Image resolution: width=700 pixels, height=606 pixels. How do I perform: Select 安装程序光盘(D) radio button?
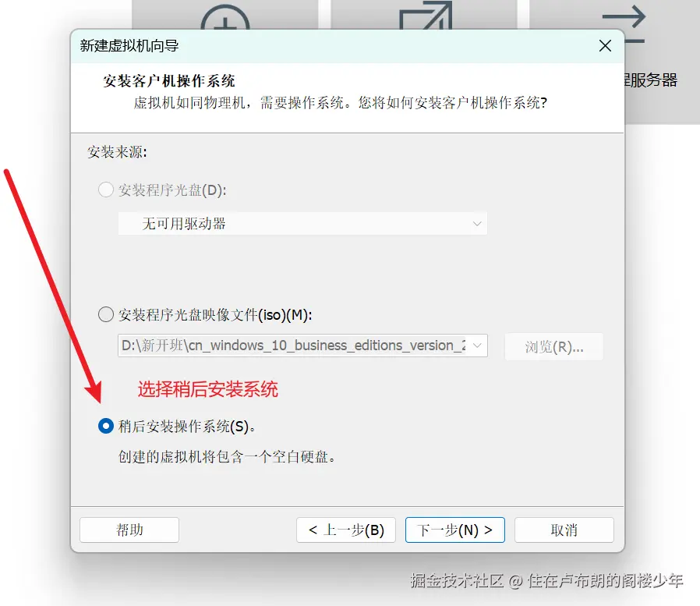[x=106, y=190]
